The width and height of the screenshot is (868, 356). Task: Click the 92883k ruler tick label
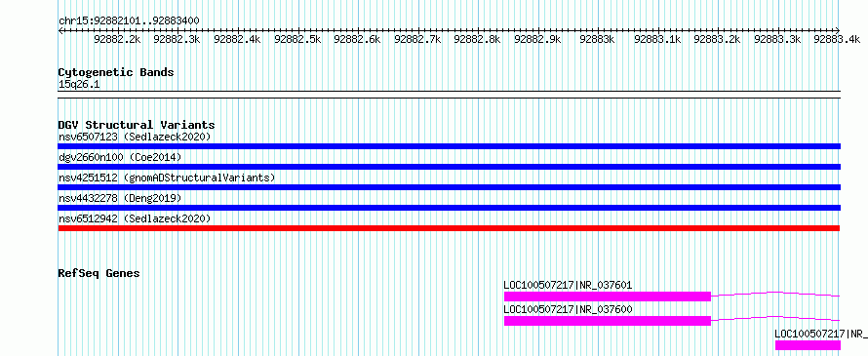[x=597, y=39]
